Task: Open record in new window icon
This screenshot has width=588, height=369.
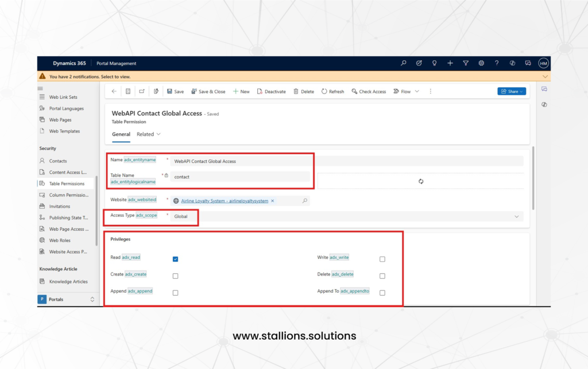Action: click(x=142, y=91)
